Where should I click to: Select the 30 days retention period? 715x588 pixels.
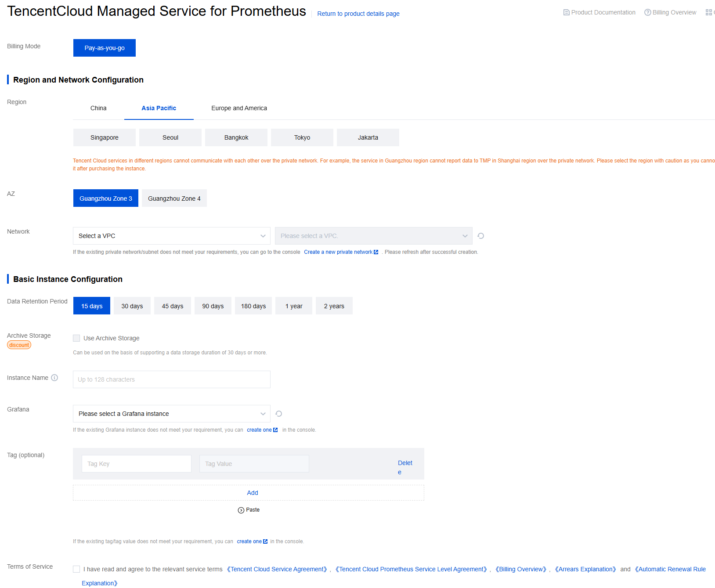pos(132,306)
